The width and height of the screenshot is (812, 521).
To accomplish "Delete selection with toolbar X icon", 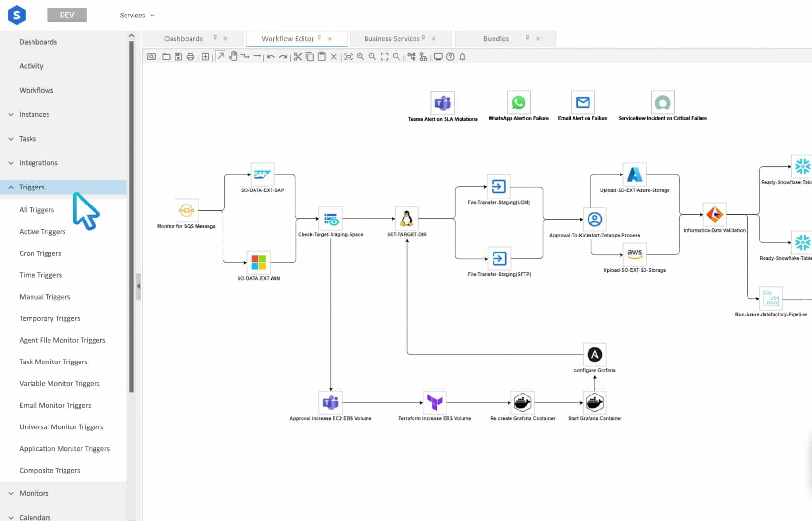I will click(x=334, y=57).
